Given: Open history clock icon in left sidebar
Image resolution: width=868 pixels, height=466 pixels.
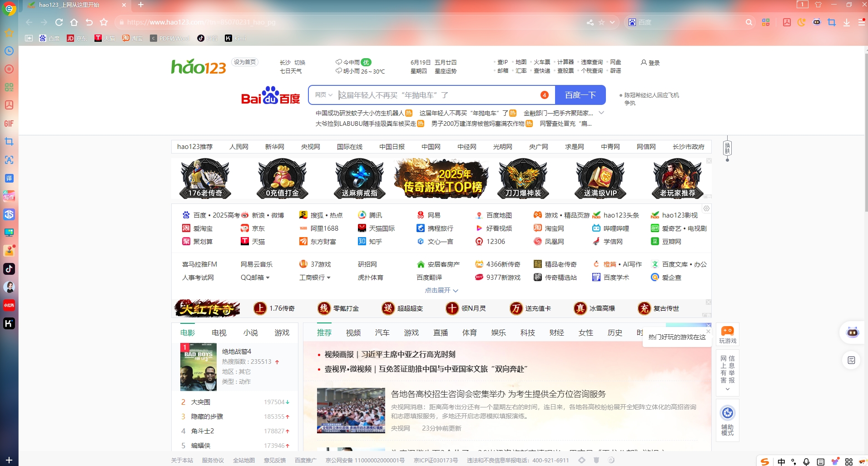Looking at the screenshot, I should (x=9, y=51).
